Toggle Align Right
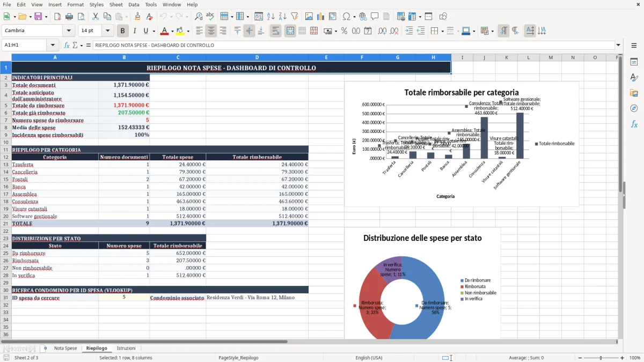644x362 pixels. (x=223, y=31)
